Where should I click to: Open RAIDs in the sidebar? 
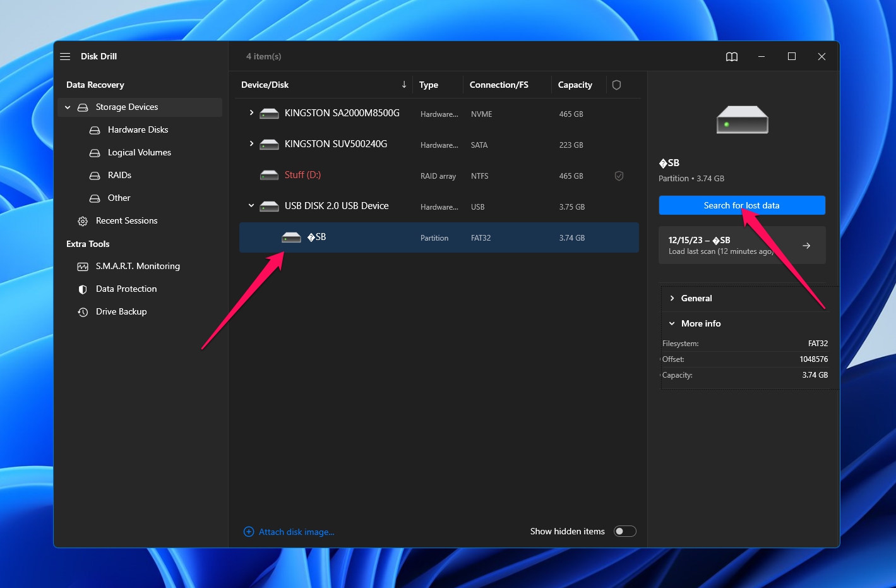(119, 176)
